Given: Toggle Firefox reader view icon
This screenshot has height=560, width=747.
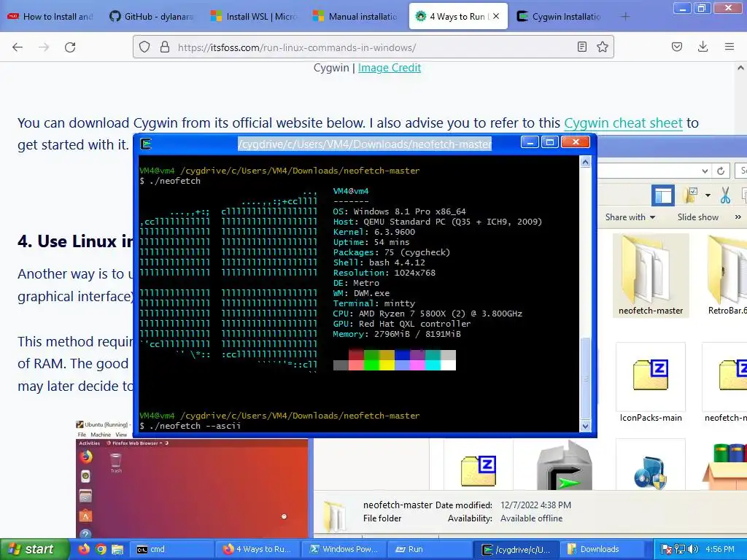Looking at the screenshot, I should 581,47.
